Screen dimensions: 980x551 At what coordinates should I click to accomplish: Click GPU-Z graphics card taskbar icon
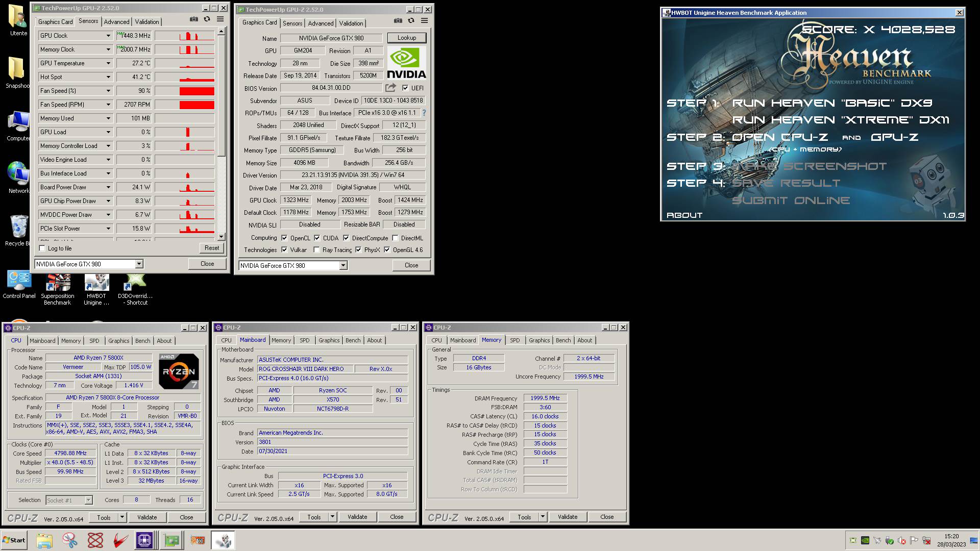[x=172, y=540]
